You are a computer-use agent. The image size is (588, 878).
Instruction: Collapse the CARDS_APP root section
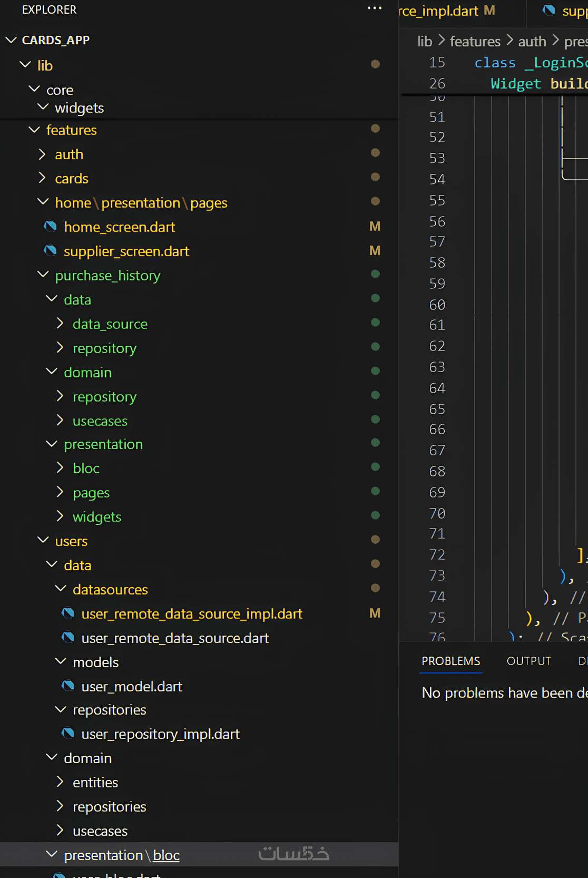tap(11, 40)
